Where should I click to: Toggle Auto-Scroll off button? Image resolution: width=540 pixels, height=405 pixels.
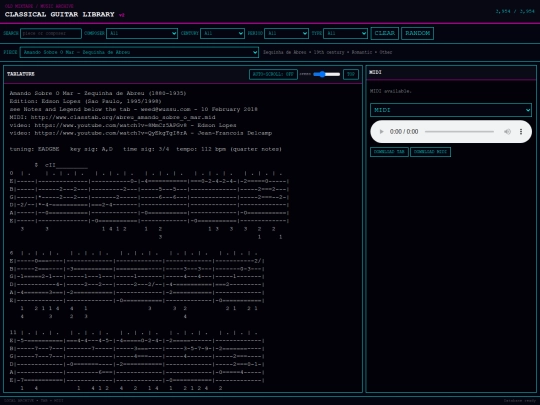click(x=273, y=74)
